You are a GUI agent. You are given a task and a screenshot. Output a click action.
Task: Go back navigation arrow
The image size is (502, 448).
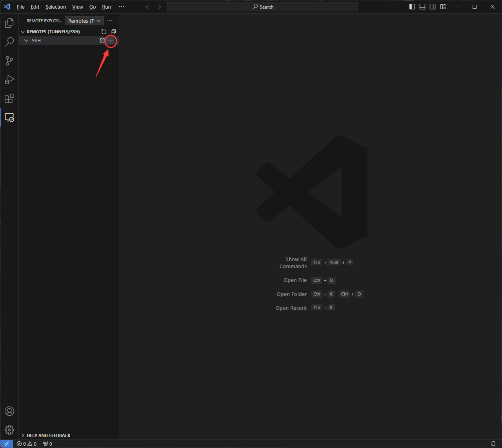pyautogui.click(x=148, y=7)
